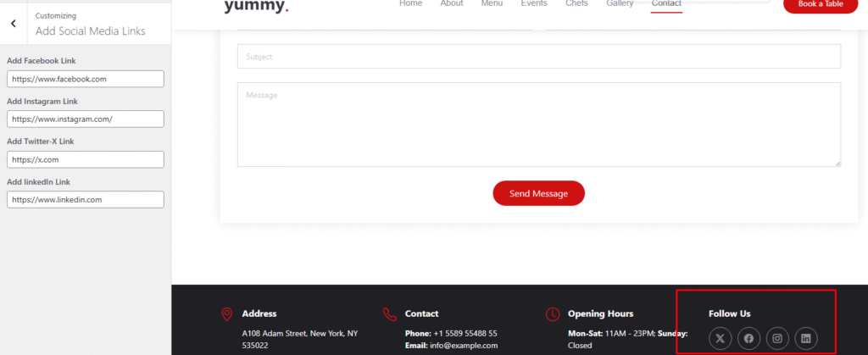Open the About nav item
868x355 pixels.
pos(452,3)
